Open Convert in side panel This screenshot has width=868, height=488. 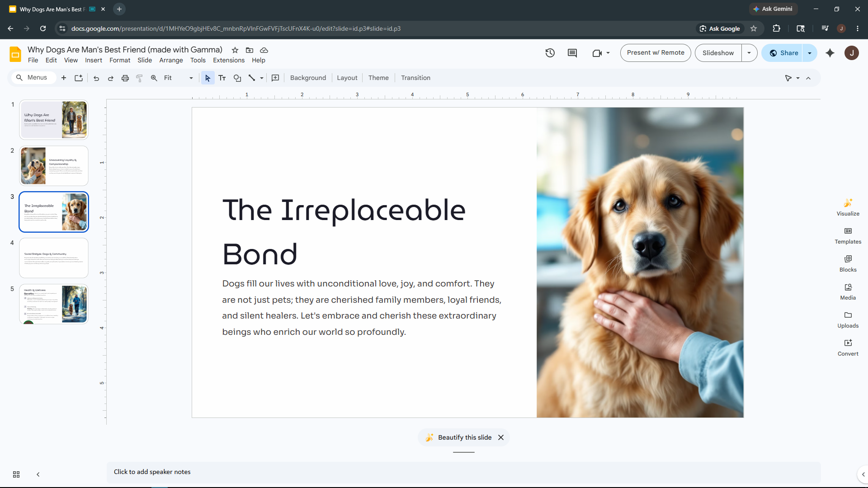coord(848,348)
